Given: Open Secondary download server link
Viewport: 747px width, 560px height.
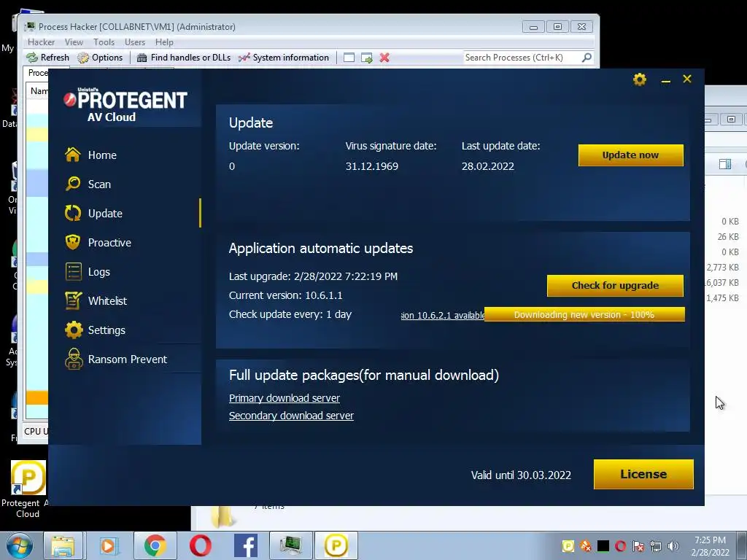Looking at the screenshot, I should 291,416.
